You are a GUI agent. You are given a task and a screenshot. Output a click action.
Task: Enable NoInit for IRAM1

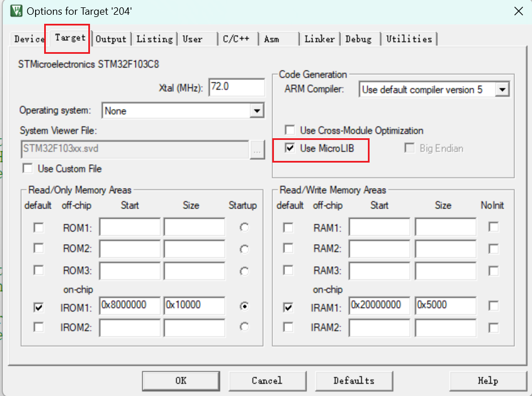494,306
